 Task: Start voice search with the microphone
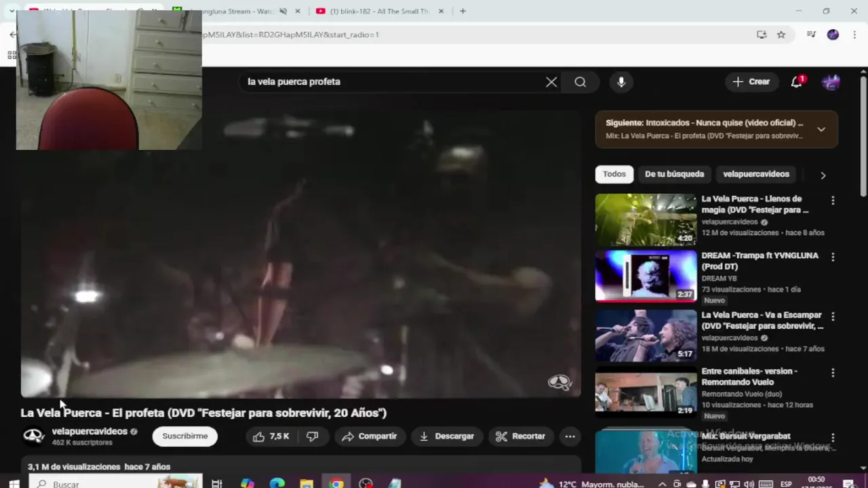tap(621, 82)
